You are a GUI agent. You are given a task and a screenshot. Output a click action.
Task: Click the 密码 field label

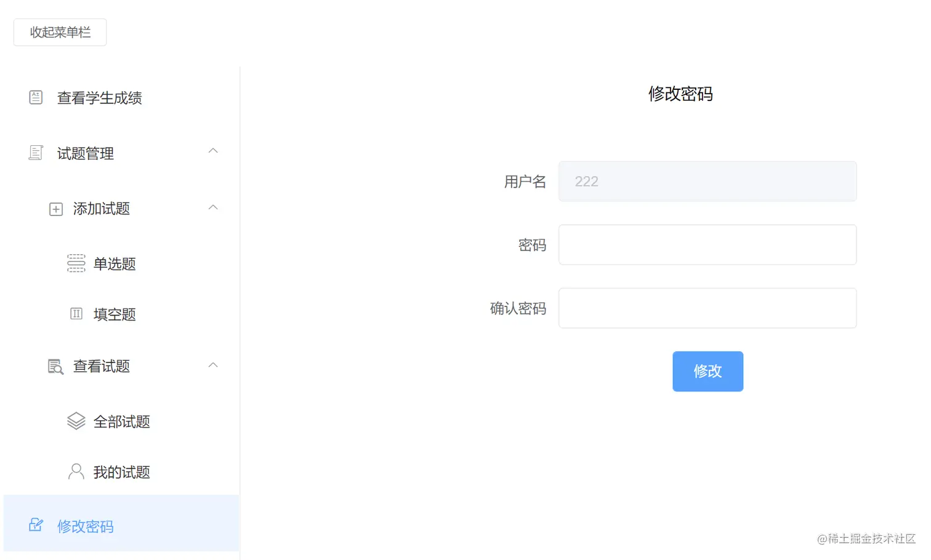(x=533, y=245)
